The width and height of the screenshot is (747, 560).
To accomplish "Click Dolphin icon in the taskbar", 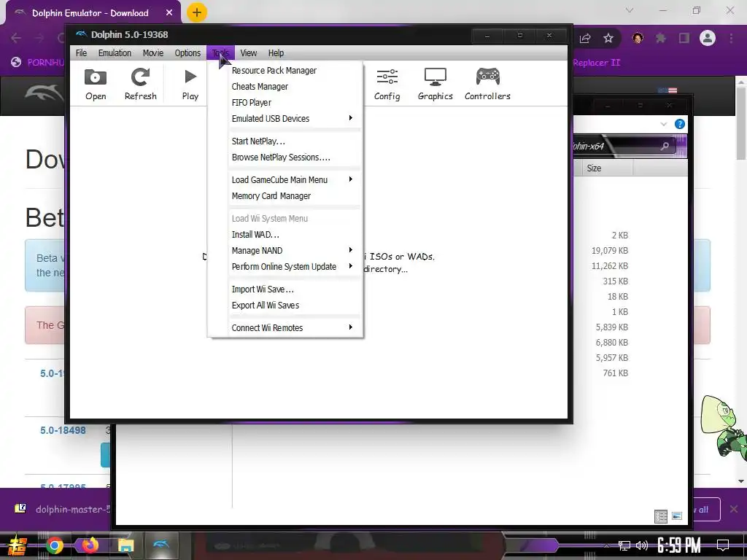I will click(x=161, y=545).
